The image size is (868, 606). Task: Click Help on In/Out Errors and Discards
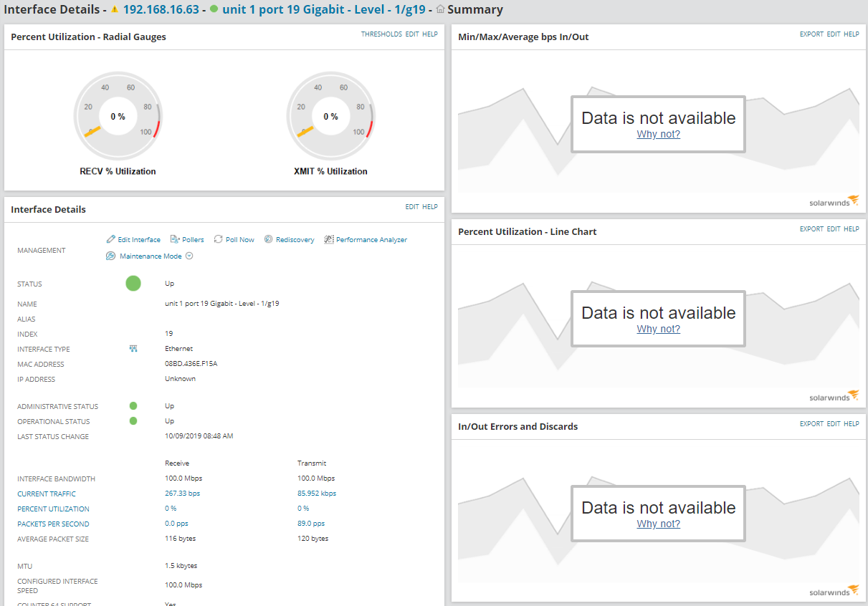[852, 424]
